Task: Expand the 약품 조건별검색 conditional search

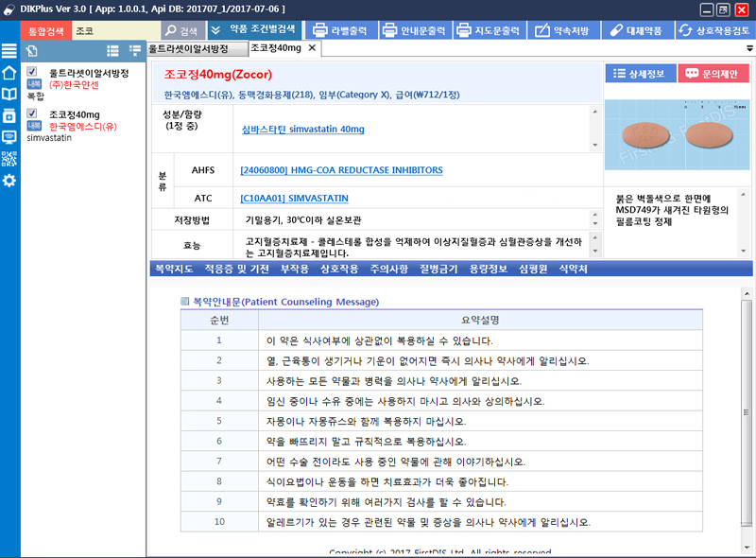Action: coord(253,30)
